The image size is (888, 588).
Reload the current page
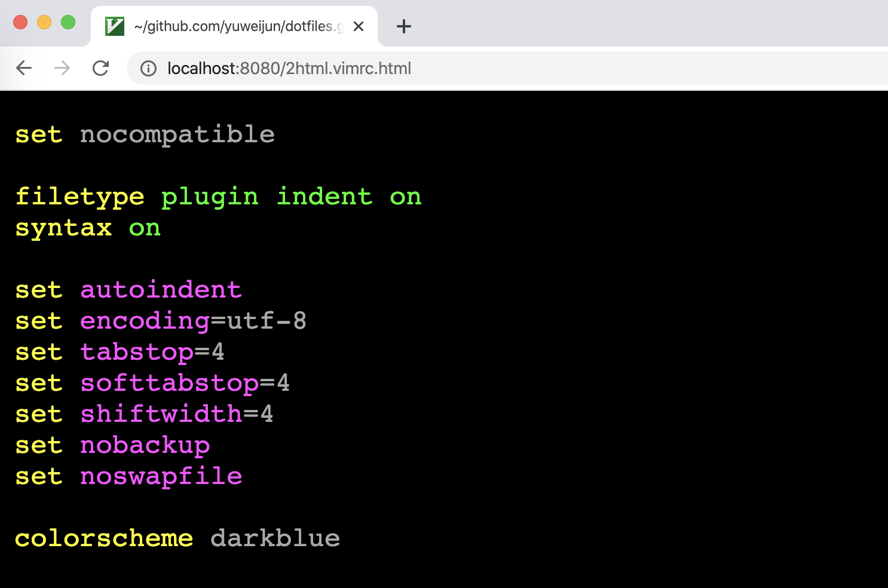pos(100,68)
